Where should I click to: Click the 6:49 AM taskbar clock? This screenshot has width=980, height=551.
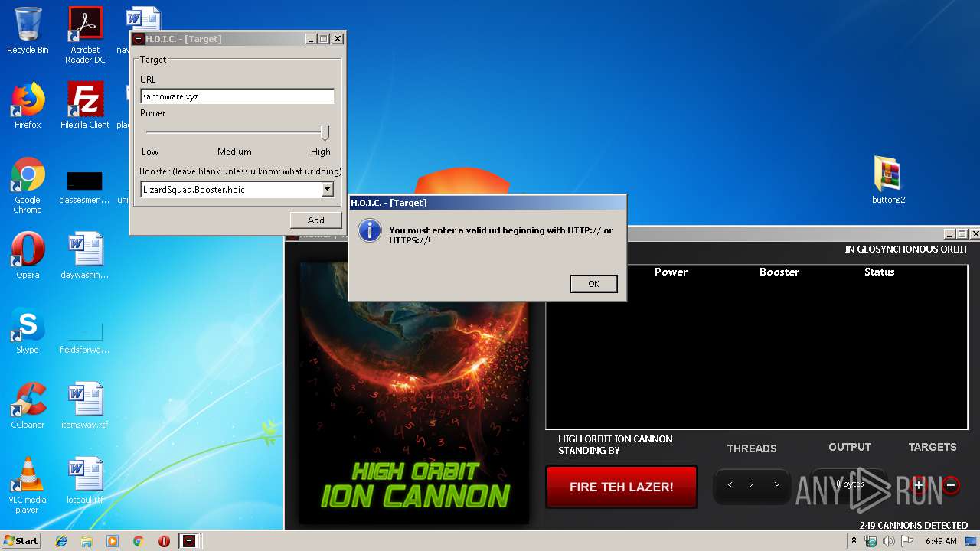pyautogui.click(x=941, y=541)
